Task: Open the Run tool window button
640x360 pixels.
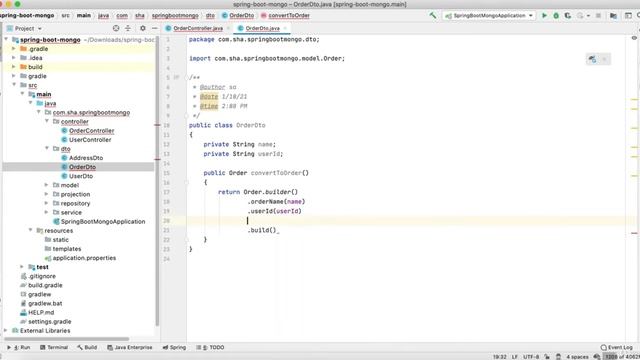Action: (19, 347)
